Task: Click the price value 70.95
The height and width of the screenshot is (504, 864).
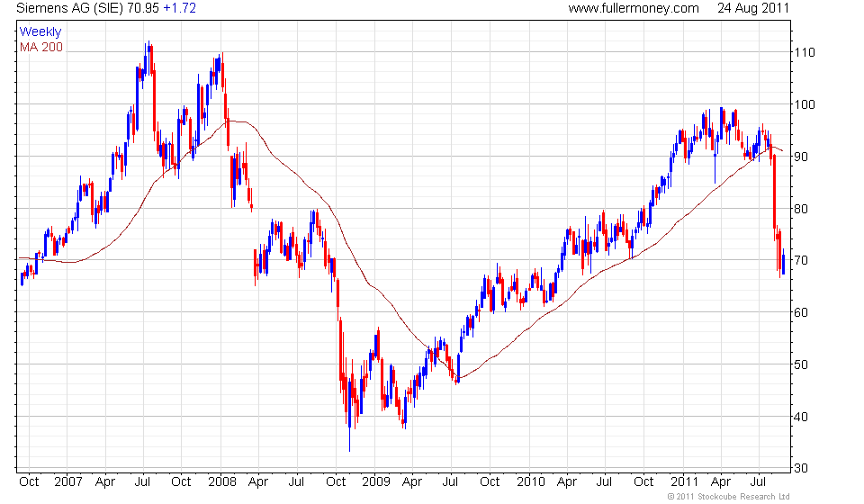Action: click(x=143, y=8)
